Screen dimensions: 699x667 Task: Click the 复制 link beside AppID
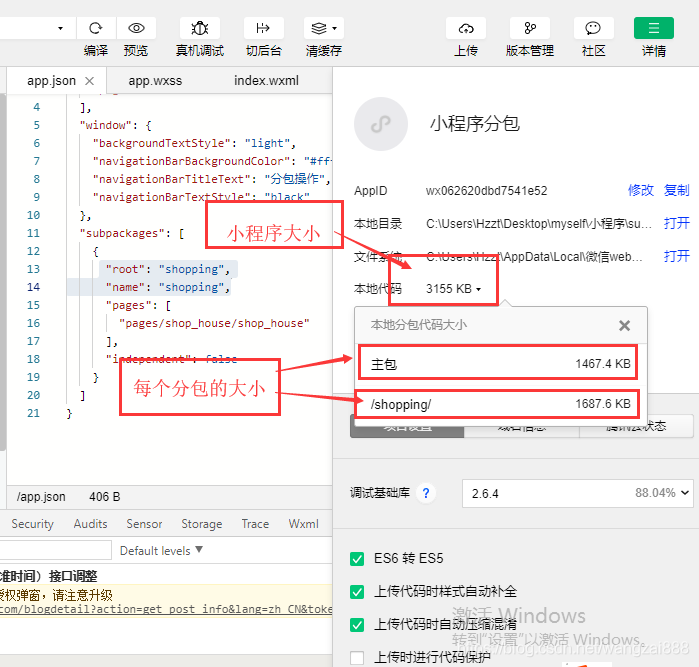tap(676, 190)
